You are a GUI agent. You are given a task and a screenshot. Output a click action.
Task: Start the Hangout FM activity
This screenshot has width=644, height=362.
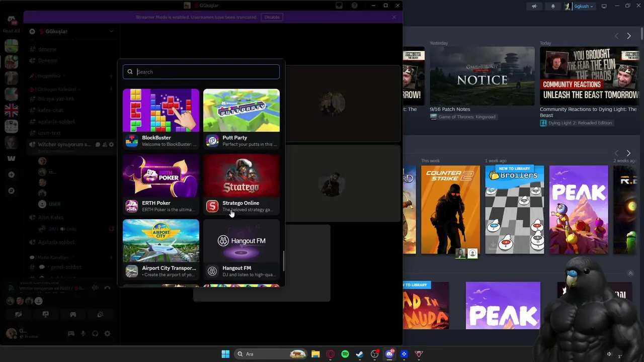pos(242,249)
